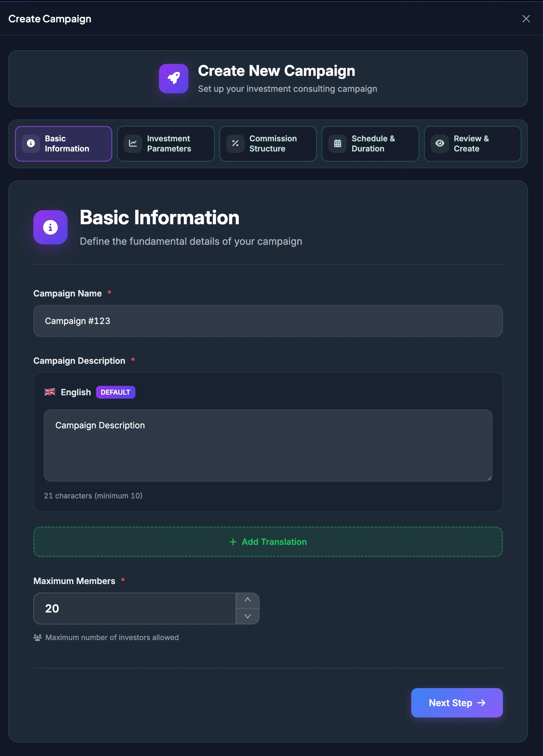The width and height of the screenshot is (543, 756).
Task: Click the arrow icon in Next Step
Action: tap(481, 703)
